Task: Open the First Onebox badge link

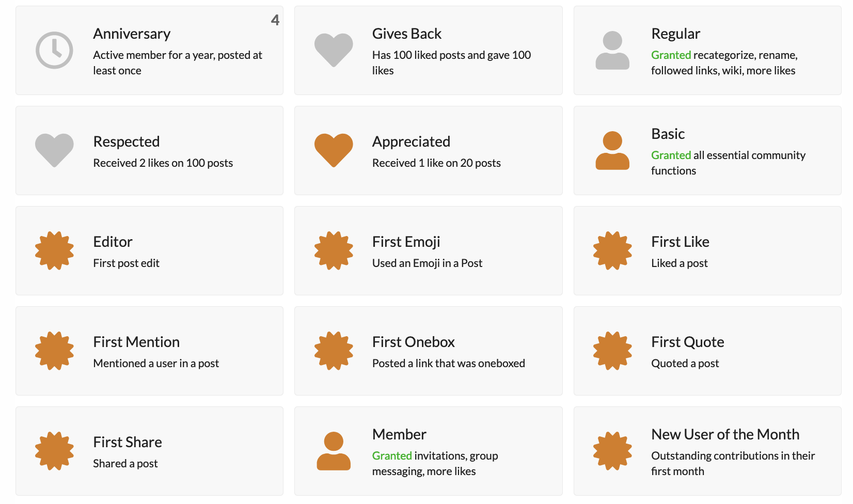Action: (413, 342)
